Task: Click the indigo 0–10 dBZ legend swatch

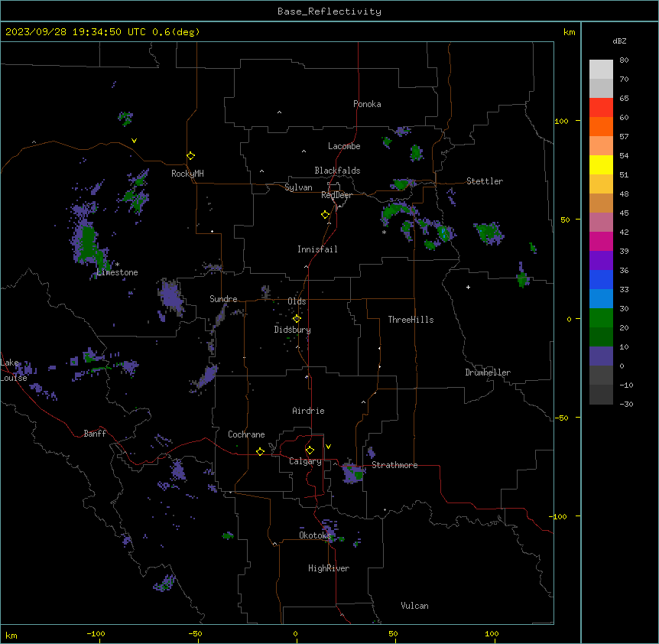Action: pos(601,356)
